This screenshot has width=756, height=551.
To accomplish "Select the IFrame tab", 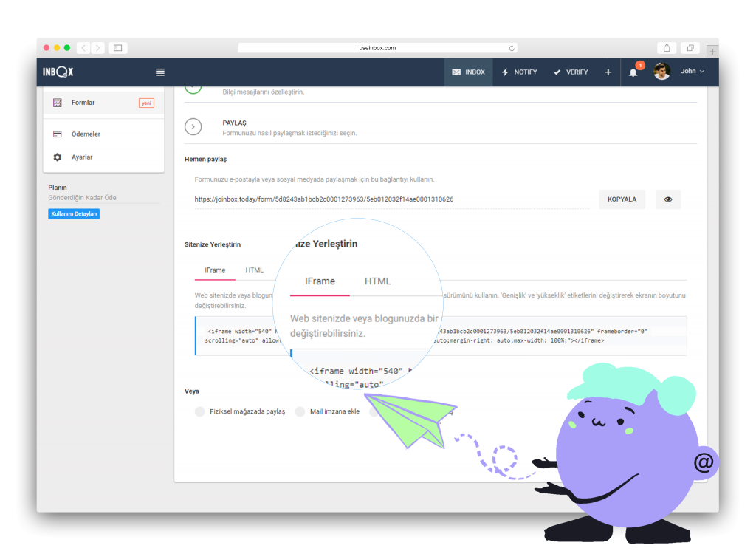I will coord(216,270).
